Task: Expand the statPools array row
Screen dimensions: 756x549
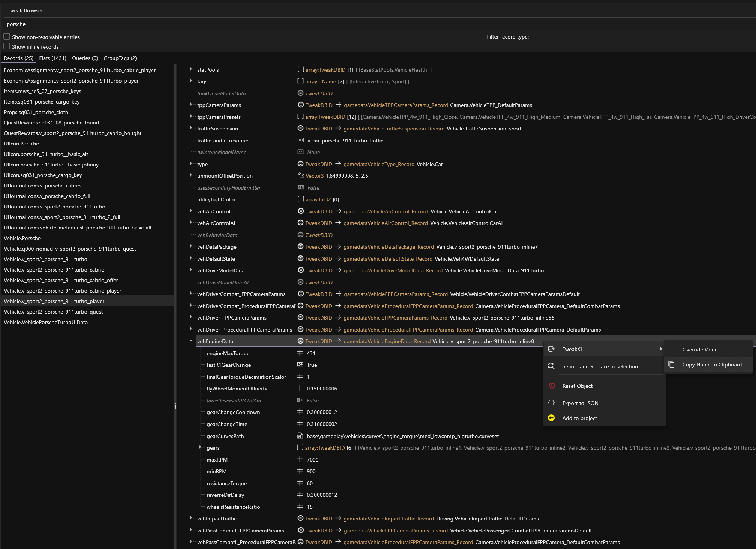Action: pos(191,69)
